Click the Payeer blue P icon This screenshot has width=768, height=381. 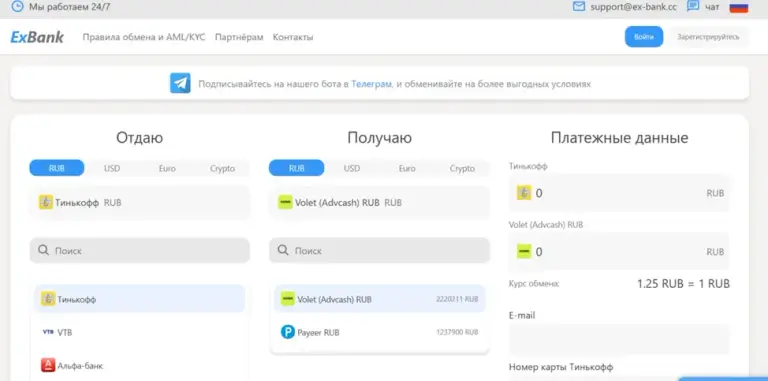tap(288, 332)
